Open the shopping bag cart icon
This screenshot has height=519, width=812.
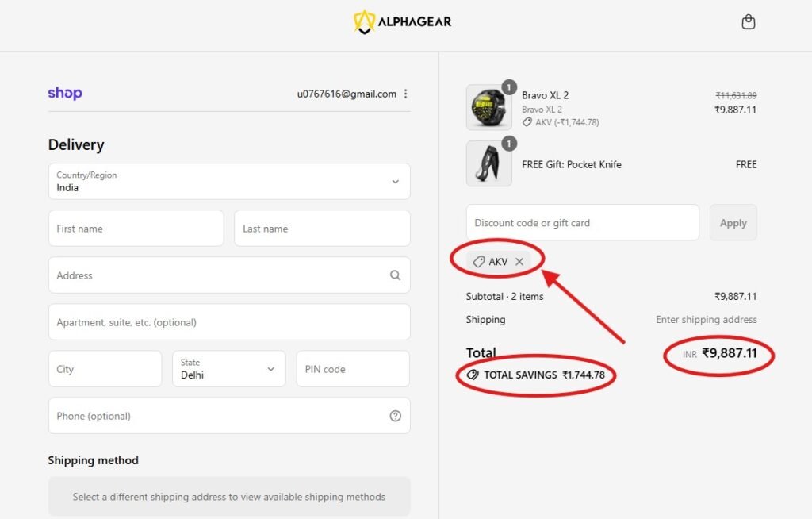pos(748,21)
